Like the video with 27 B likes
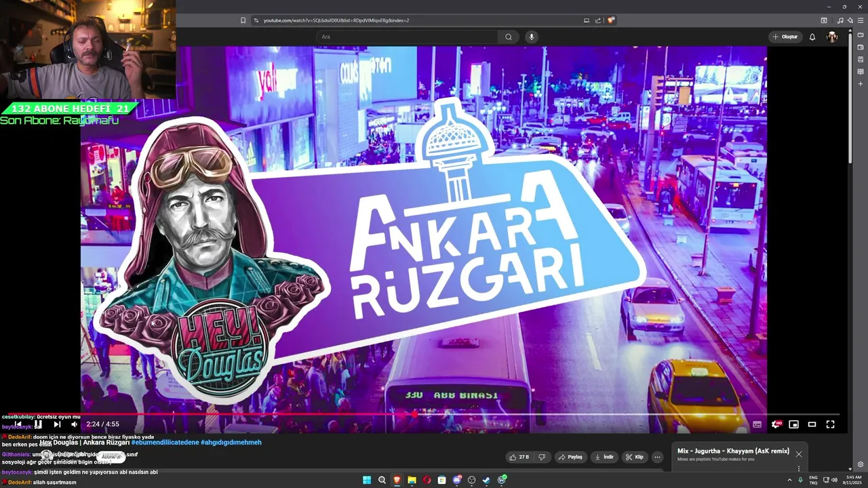 (x=519, y=457)
